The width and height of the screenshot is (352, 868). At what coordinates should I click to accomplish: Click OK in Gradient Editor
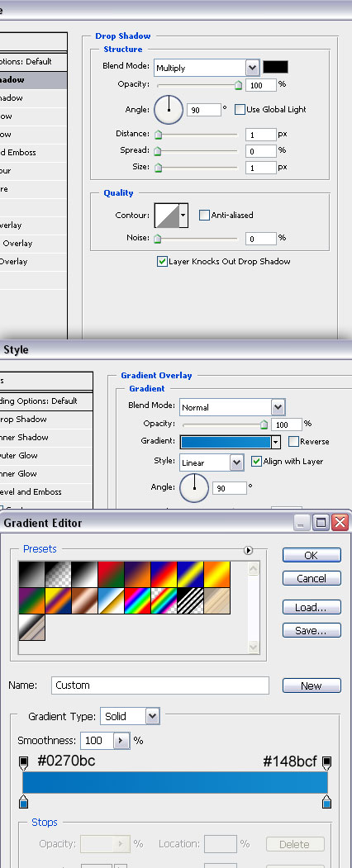312,555
